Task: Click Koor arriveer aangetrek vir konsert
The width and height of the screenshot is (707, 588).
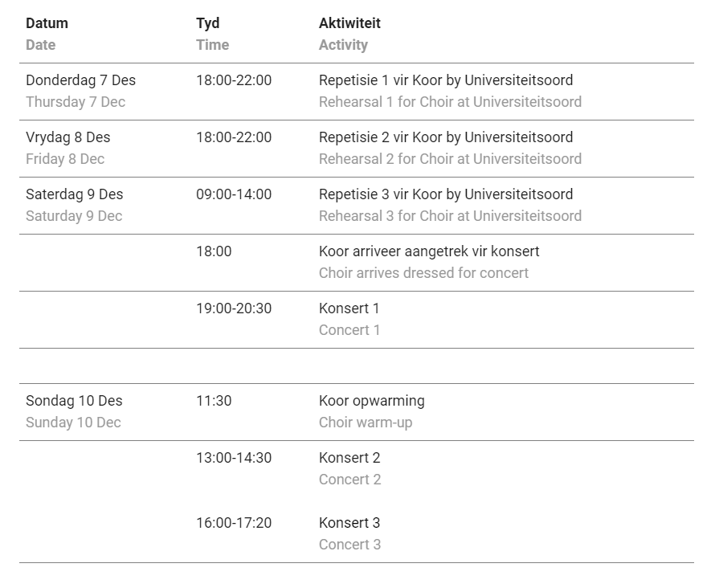Action: point(429,251)
